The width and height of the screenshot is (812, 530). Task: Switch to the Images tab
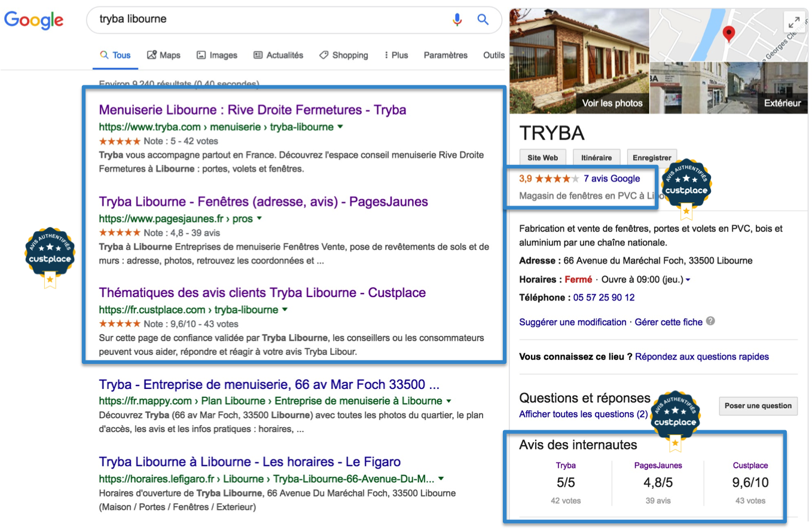click(x=216, y=55)
